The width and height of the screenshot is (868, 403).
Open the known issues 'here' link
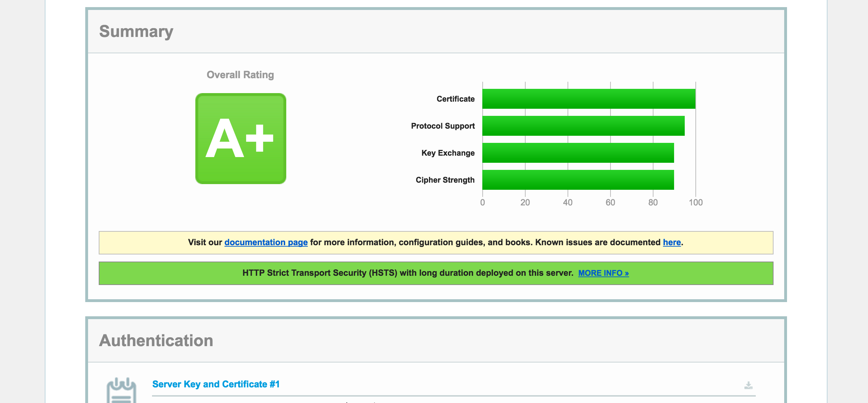672,242
